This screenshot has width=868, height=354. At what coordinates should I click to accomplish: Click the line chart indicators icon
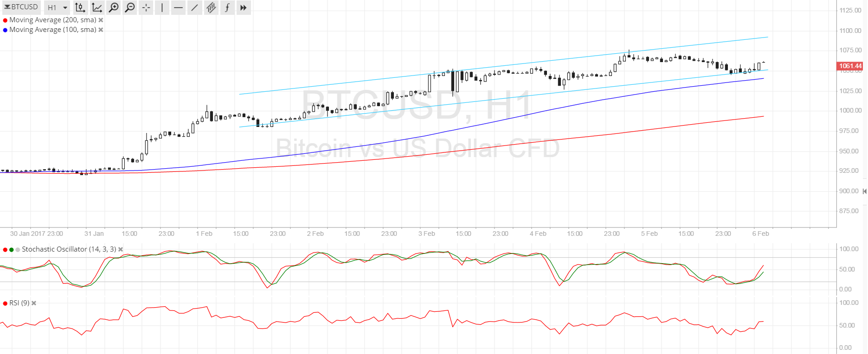point(97,7)
